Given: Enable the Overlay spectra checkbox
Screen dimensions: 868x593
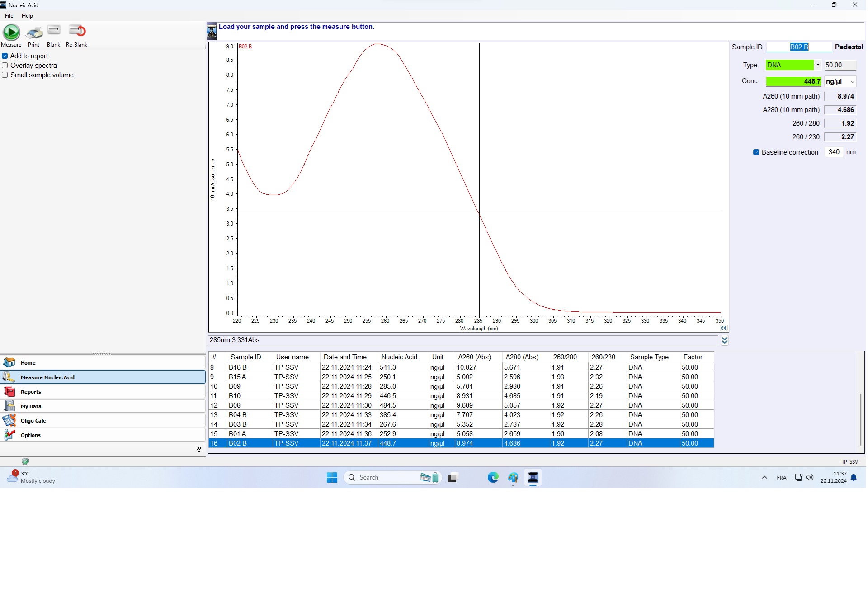Looking at the screenshot, I should [x=5, y=66].
